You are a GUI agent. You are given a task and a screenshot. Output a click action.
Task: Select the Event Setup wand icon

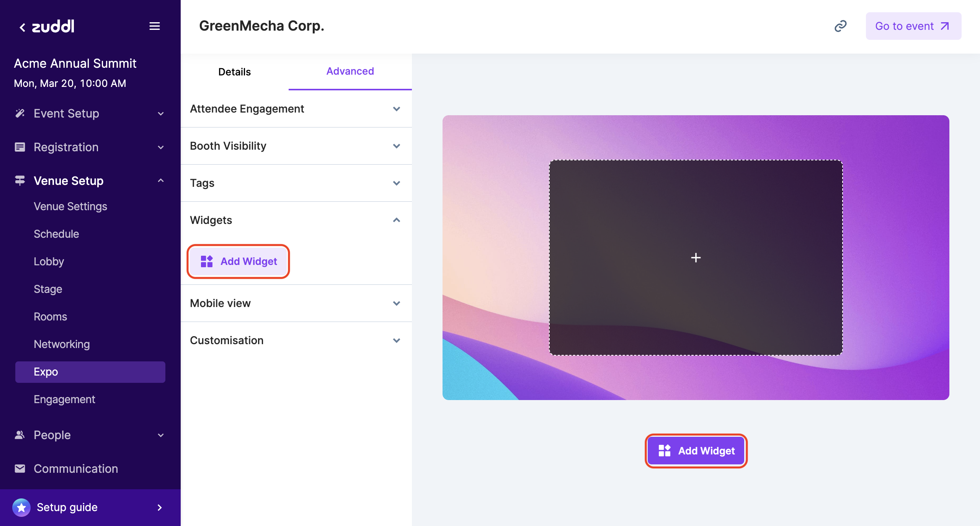coord(20,113)
